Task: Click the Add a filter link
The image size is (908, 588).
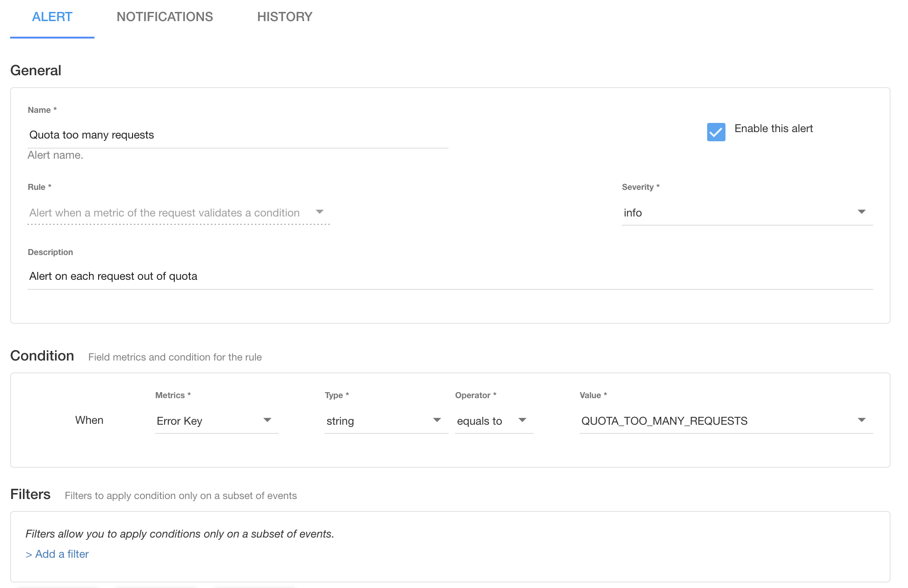Action: pyautogui.click(x=57, y=554)
